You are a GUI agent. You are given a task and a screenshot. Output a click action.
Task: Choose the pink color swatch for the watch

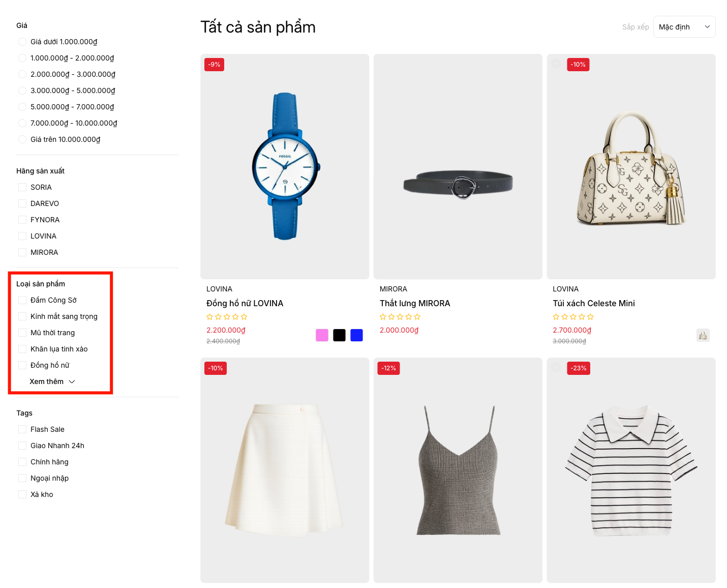pos(322,335)
